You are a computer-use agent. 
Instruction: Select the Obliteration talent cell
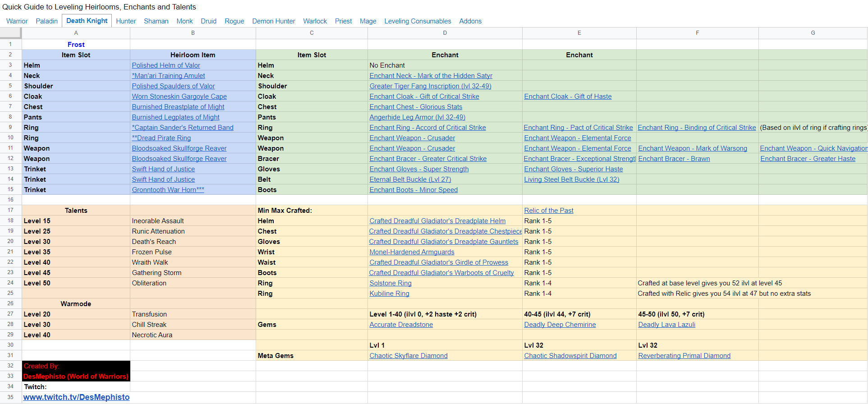tap(193, 283)
